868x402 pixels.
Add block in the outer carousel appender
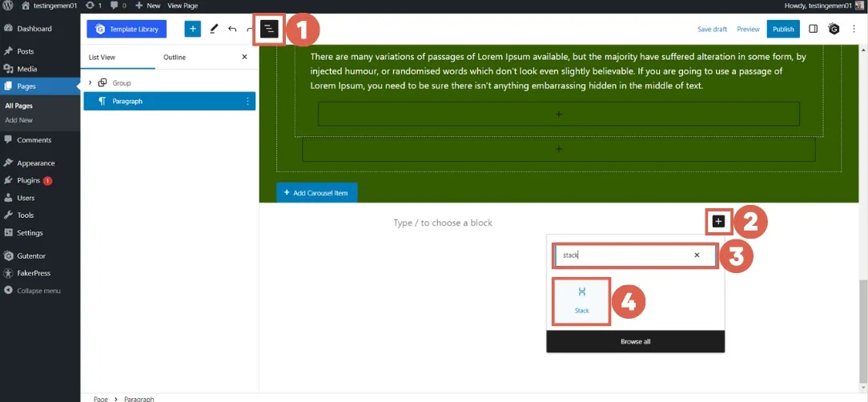pyautogui.click(x=559, y=150)
